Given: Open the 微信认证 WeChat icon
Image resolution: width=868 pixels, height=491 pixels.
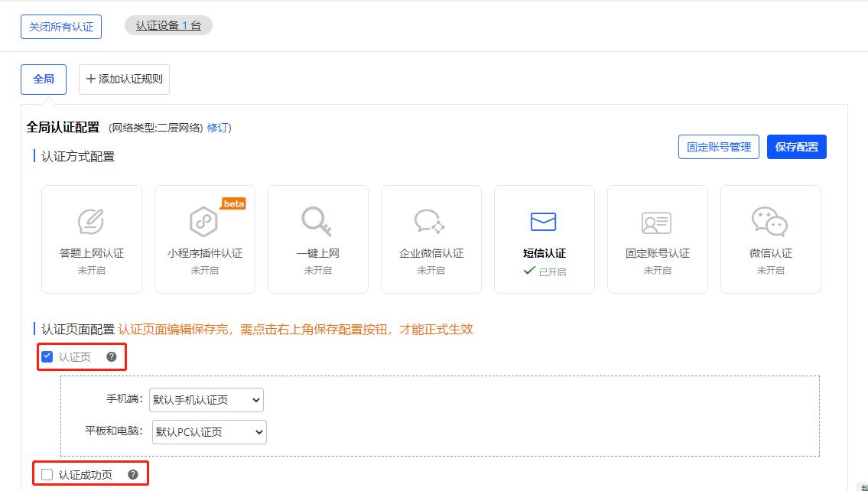Looking at the screenshot, I should tap(770, 222).
